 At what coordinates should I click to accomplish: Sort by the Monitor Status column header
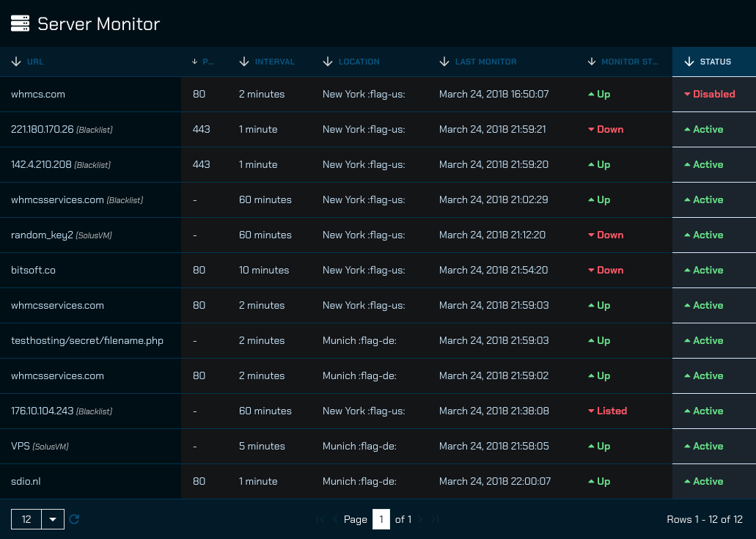(629, 62)
